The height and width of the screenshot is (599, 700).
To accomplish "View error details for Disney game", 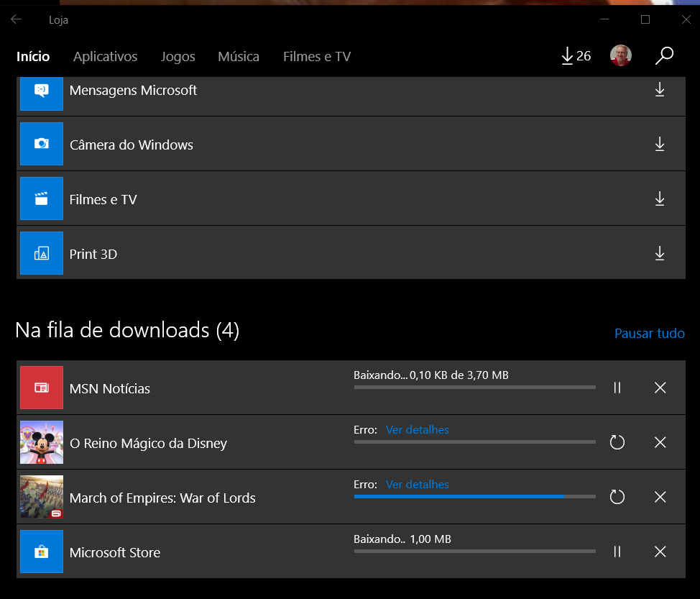I will 417,430.
